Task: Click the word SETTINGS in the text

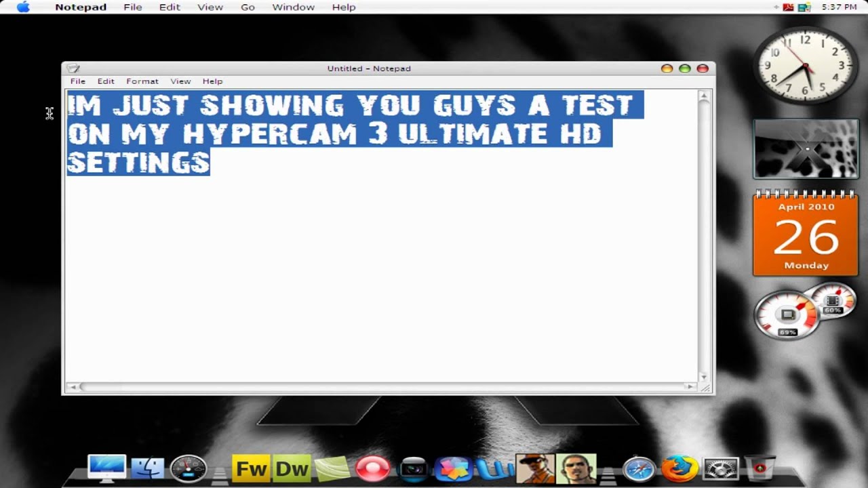Action: point(138,163)
